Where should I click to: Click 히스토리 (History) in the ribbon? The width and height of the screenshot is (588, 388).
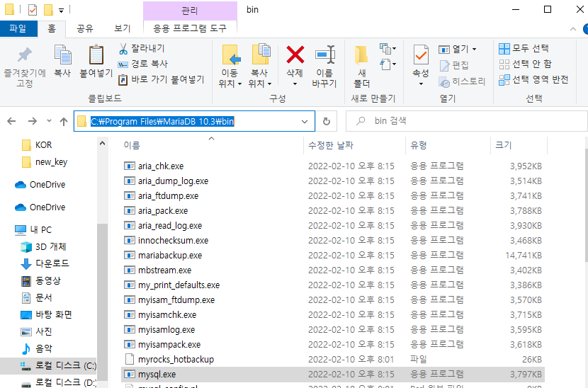click(462, 81)
